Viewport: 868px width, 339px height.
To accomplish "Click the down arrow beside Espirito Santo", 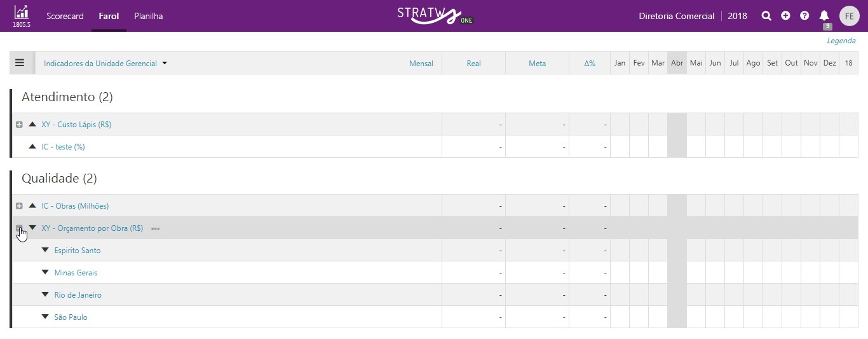I will tap(45, 250).
